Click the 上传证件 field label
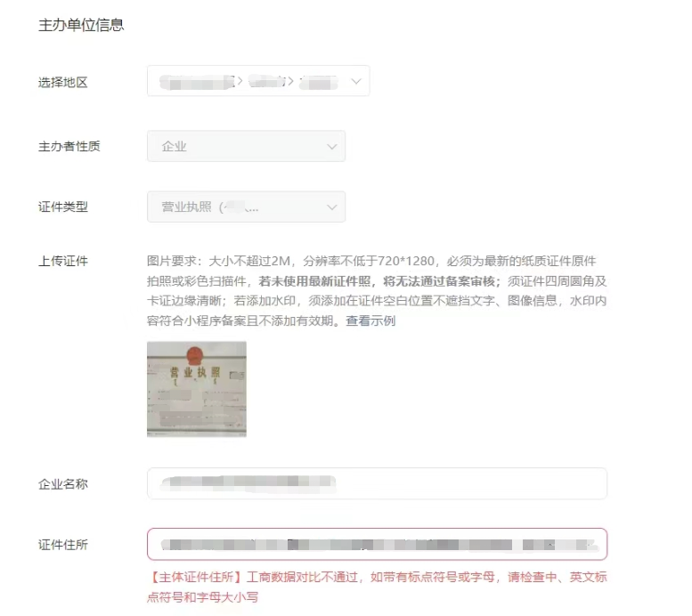The image size is (692, 616). click(x=62, y=261)
